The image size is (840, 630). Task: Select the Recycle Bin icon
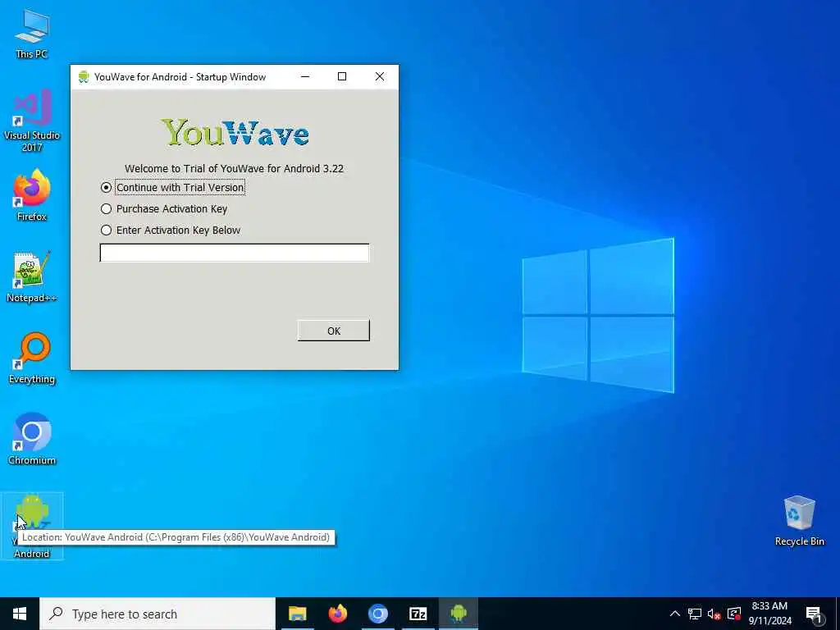(x=799, y=521)
